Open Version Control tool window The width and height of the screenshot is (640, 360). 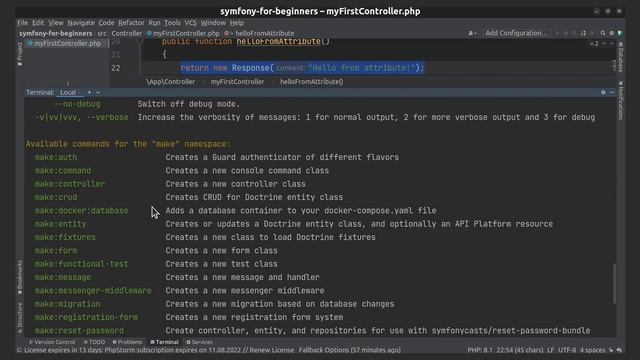[x=52, y=342]
